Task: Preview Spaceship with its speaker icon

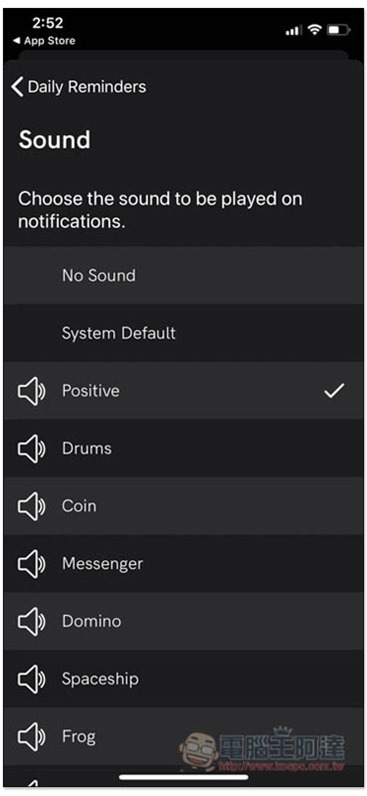Action: coord(31,679)
